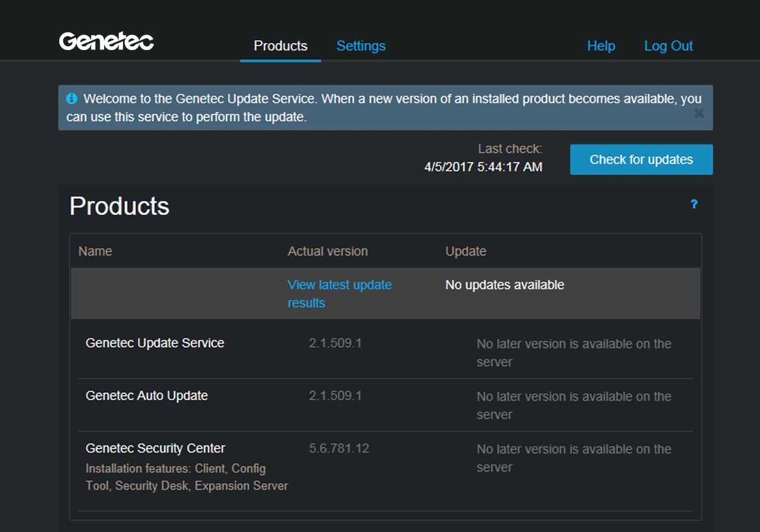The image size is (760, 532).
Task: Open the Settings tab
Action: click(x=361, y=46)
